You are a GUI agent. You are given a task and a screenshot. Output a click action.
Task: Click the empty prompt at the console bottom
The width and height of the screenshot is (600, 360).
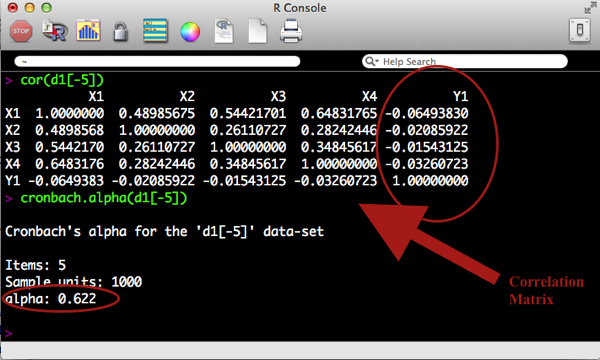pos(9,333)
